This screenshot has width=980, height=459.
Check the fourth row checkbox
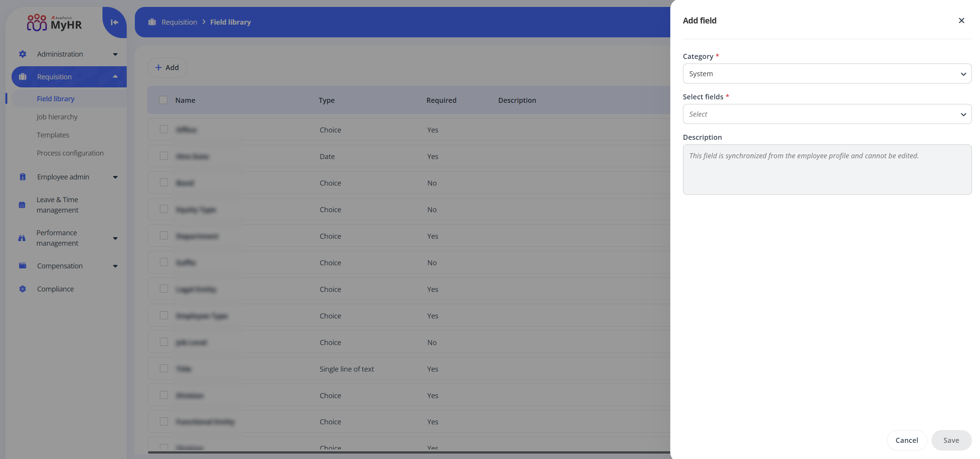click(x=164, y=209)
